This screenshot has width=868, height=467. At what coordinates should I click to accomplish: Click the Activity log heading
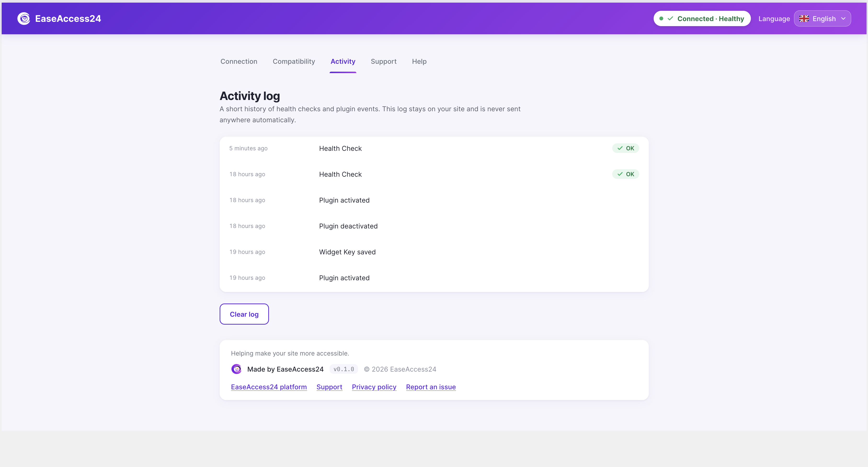(x=250, y=96)
